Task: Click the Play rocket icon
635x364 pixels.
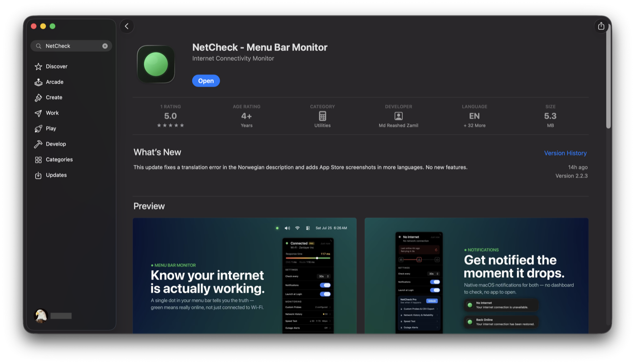Action: click(38, 129)
